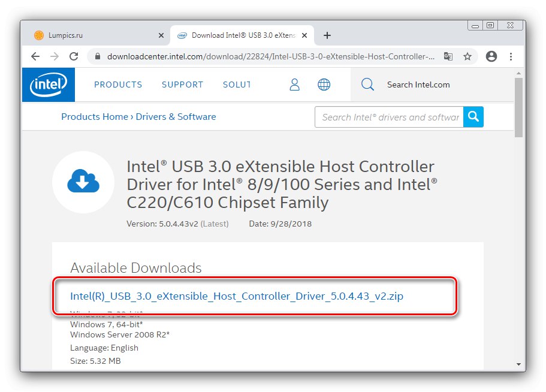Click the Search Intel drivers input field
This screenshot has height=392, width=546.
(390, 117)
